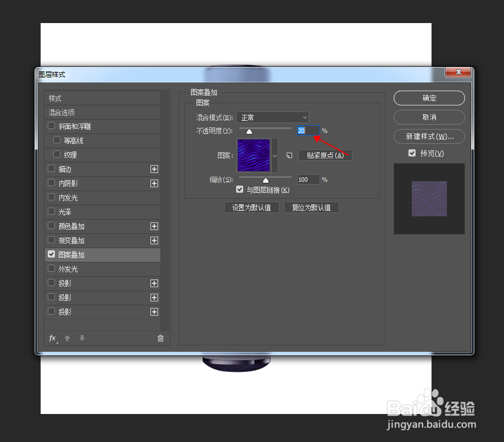
Task: Enable 光泽 checkbox
Action: (52, 211)
